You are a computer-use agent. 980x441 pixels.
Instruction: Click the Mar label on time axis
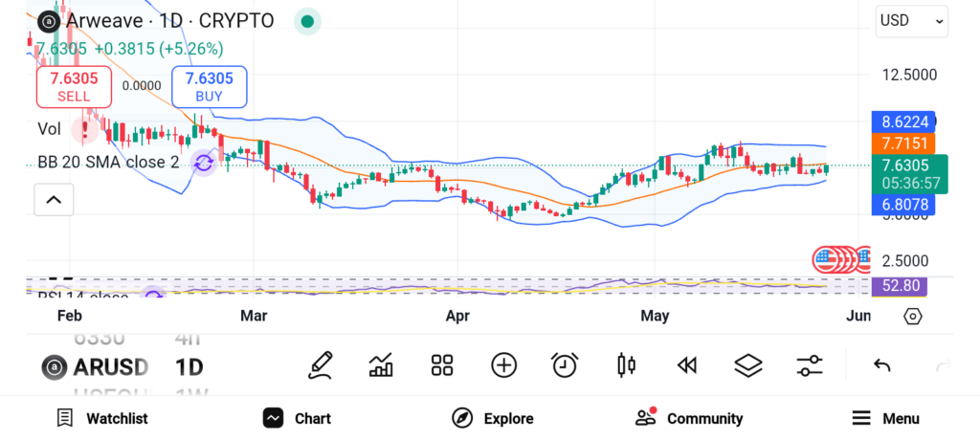point(254,316)
